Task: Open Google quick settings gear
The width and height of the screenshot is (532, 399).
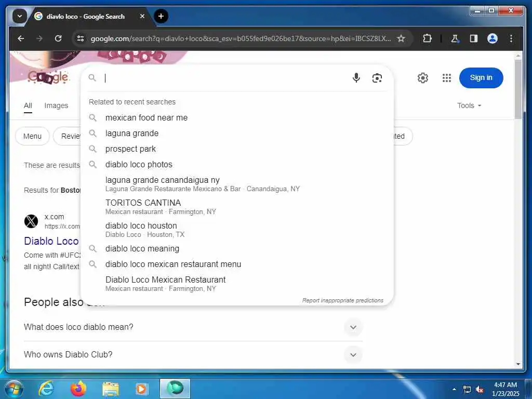Action: 423,78
